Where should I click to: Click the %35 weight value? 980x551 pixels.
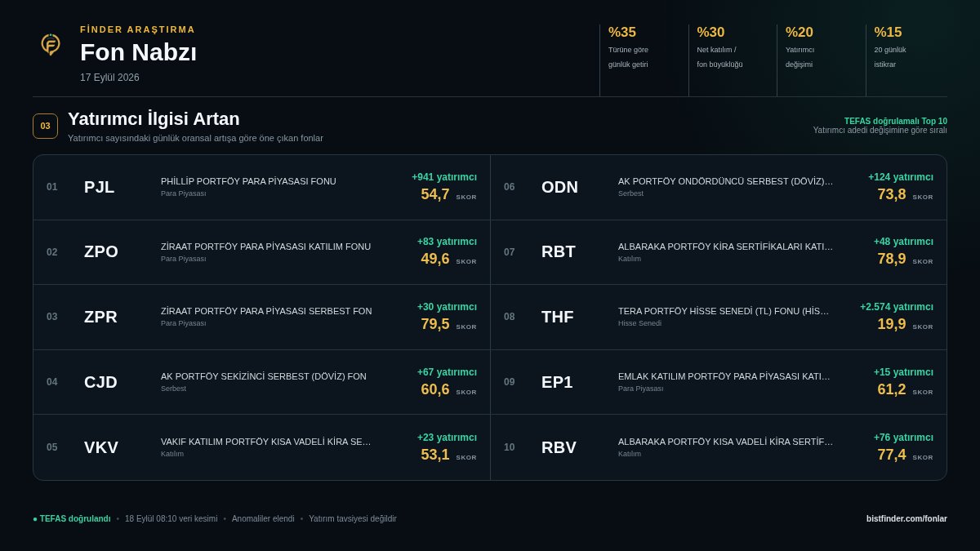[x=622, y=33]
